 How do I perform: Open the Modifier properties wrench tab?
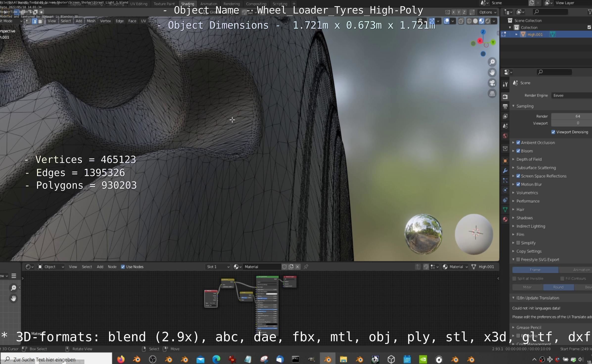pos(505,171)
